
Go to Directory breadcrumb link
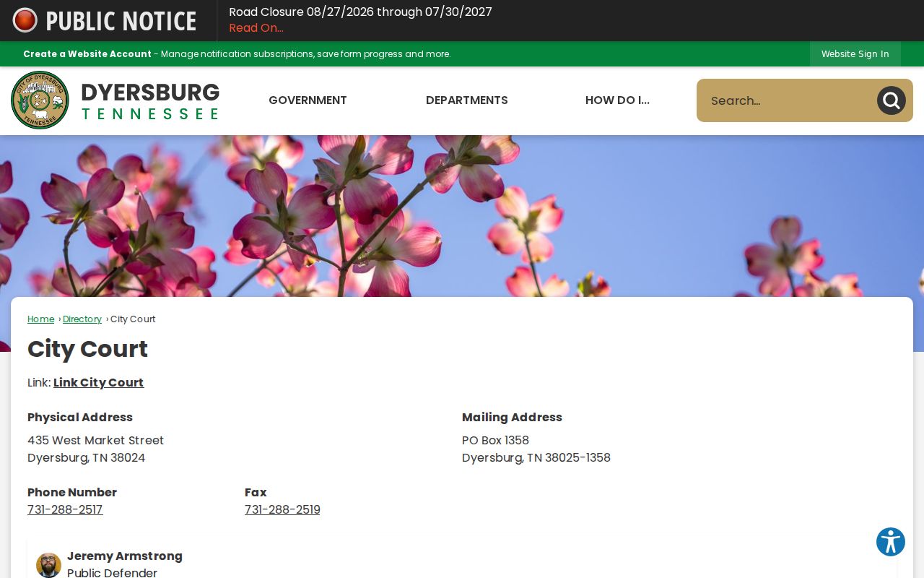(82, 319)
